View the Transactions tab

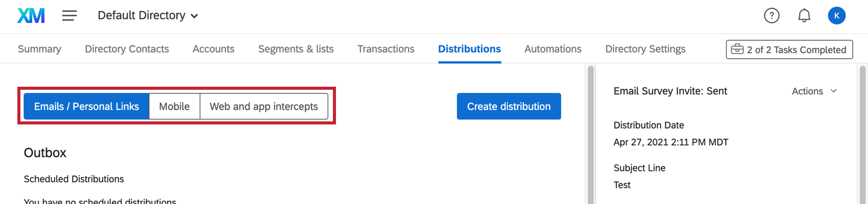(x=385, y=49)
